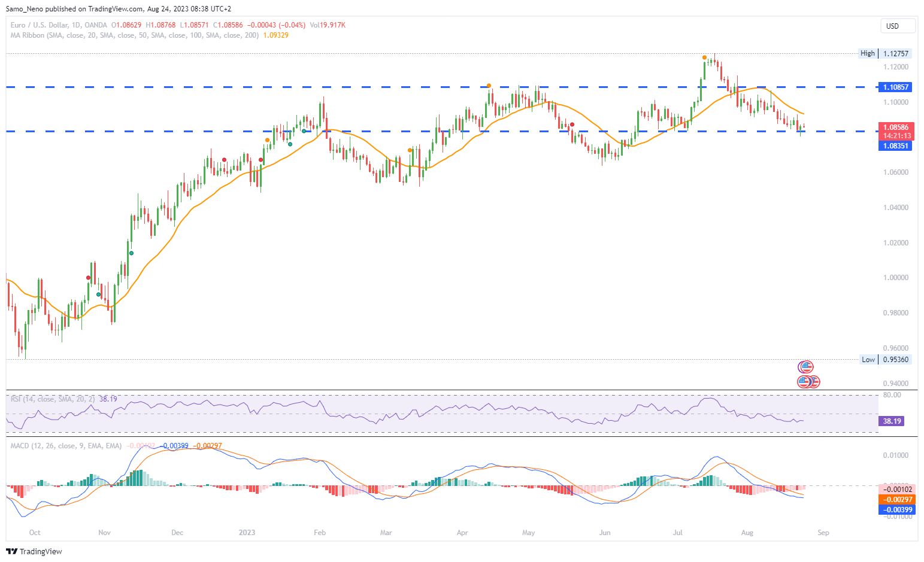Click the orange dot above the mid-April high
This screenshot has width=924, height=562.
click(x=489, y=86)
